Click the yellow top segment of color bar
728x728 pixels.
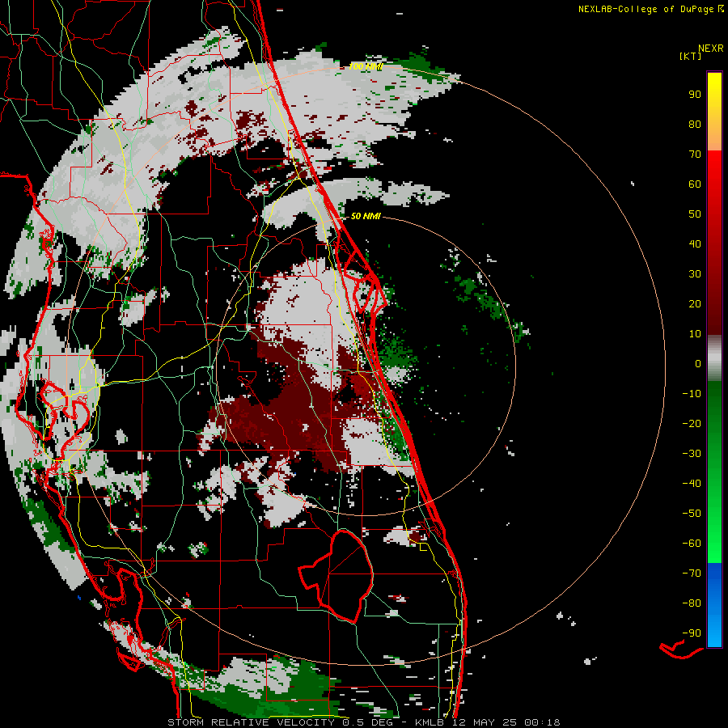(x=714, y=112)
